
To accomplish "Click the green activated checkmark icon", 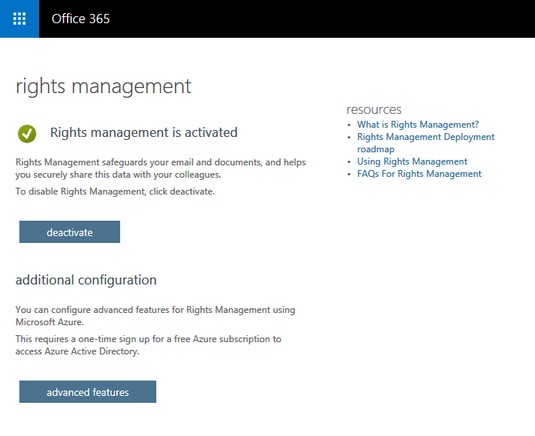I will [x=27, y=133].
